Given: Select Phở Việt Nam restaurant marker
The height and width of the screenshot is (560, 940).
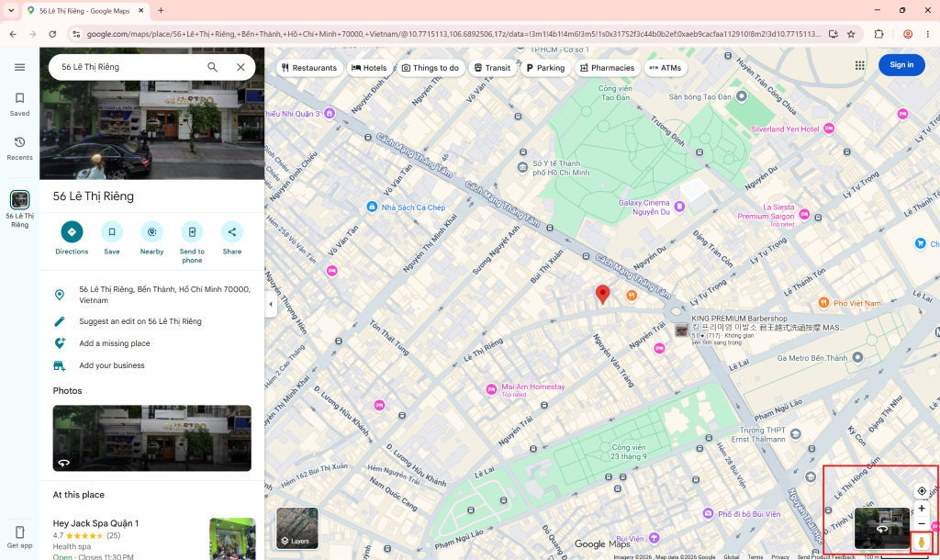Looking at the screenshot, I should (824, 302).
